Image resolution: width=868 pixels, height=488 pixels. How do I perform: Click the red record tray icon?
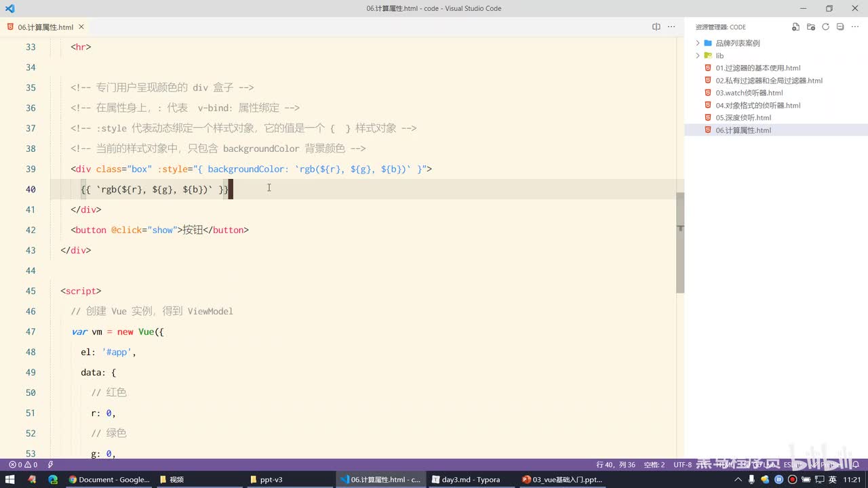[791, 479]
